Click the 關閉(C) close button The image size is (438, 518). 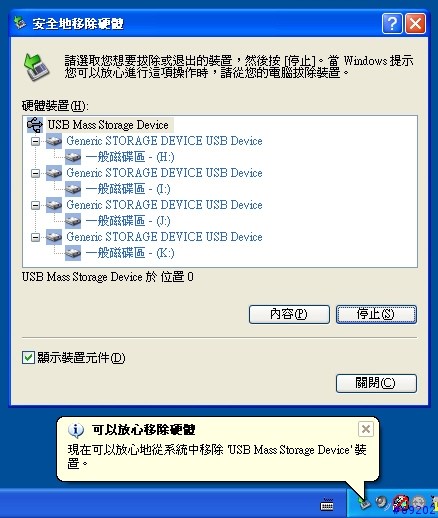pyautogui.click(x=376, y=383)
